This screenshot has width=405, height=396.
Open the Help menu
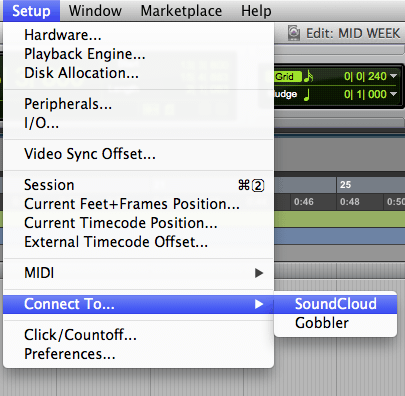click(x=256, y=11)
